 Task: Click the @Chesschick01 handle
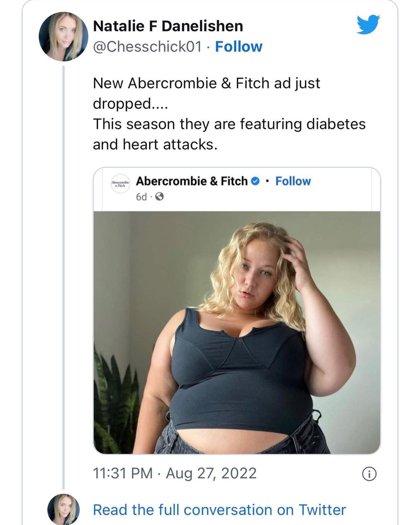[148, 47]
